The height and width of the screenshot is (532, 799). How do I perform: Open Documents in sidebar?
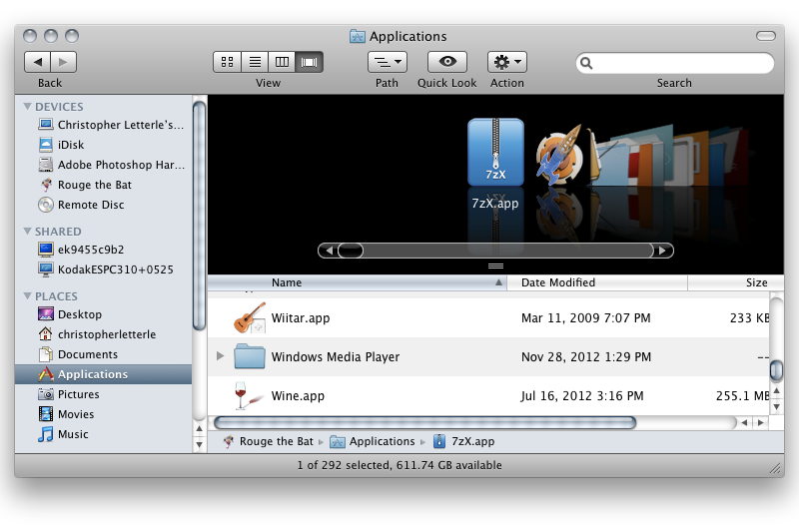(78, 353)
